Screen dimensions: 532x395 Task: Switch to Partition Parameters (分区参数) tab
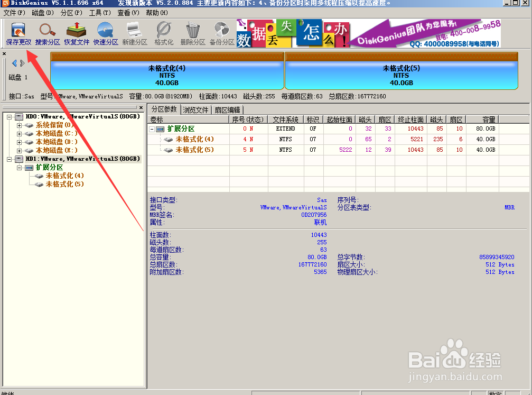point(164,109)
